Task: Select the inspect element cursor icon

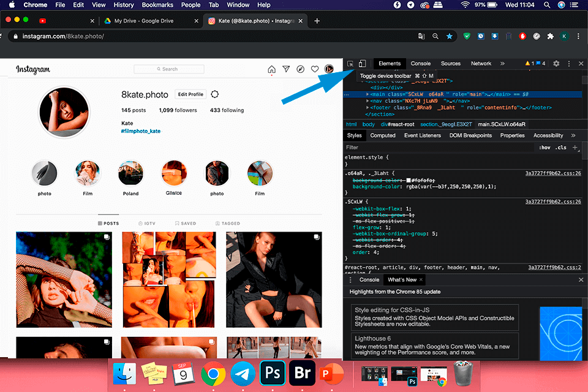Action: click(350, 64)
